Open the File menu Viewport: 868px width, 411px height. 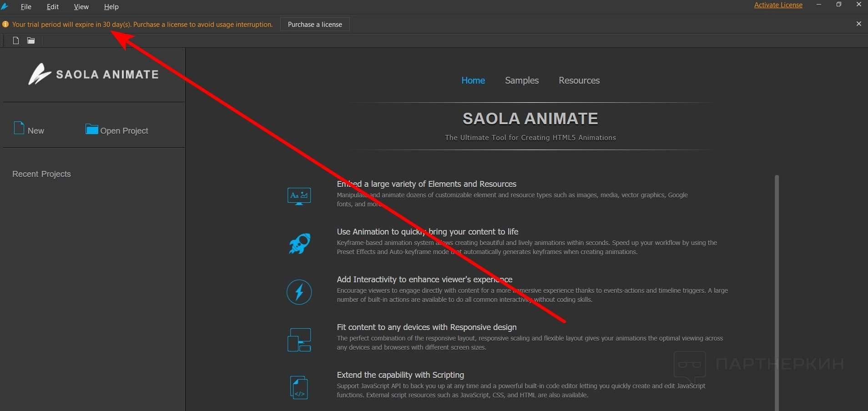[26, 7]
